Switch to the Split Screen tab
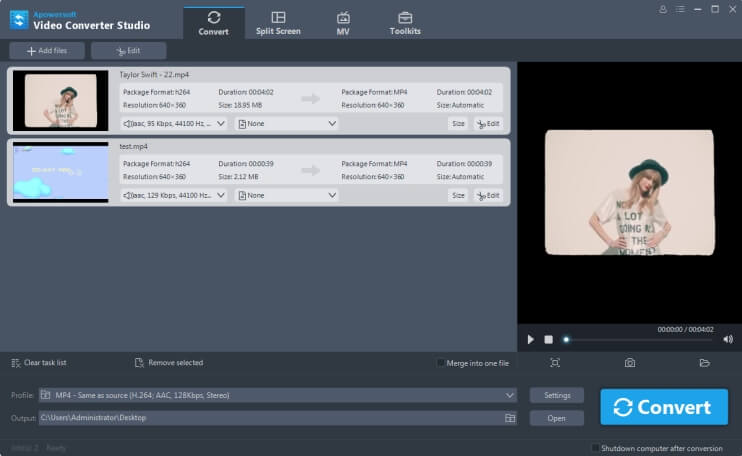The image size is (742, 456). pos(278,23)
